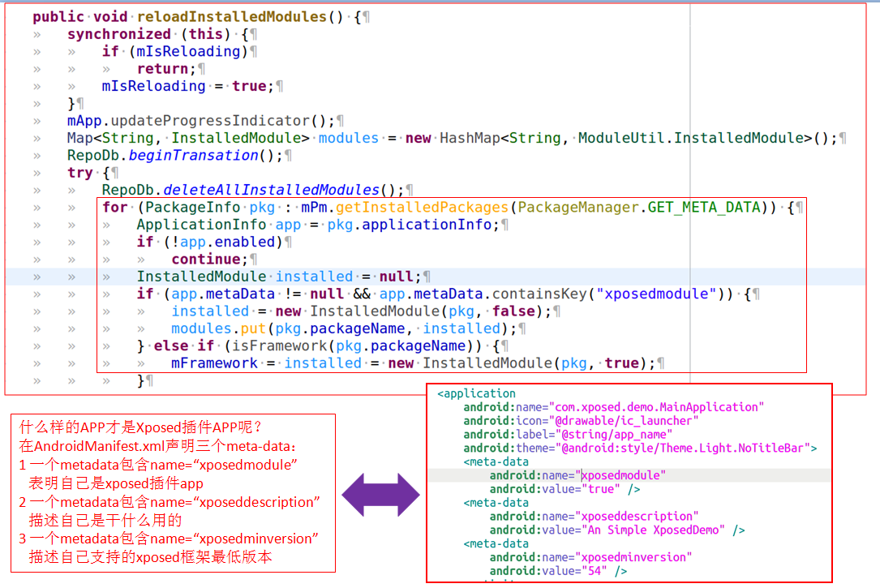Click the try keyword

point(79,173)
